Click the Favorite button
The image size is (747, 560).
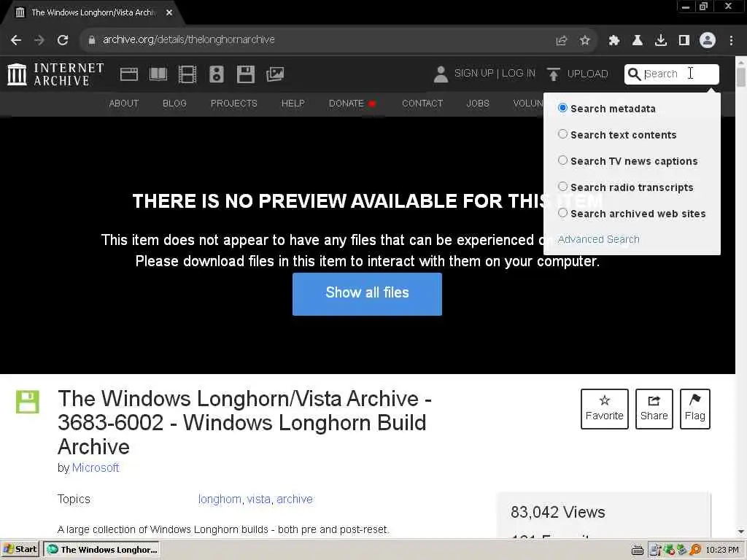tap(605, 409)
